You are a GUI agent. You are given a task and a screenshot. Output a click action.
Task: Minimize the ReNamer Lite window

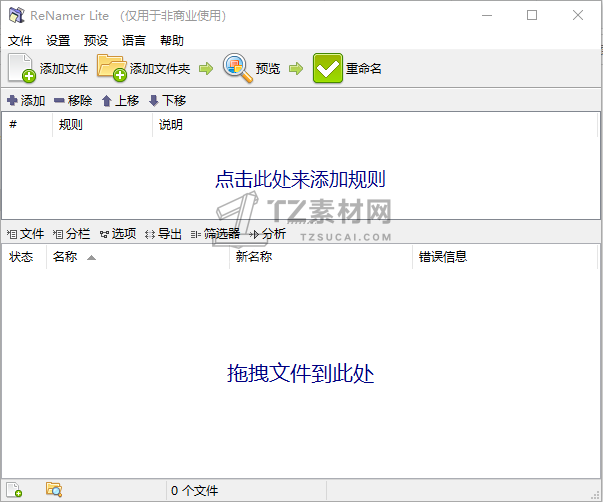click(487, 15)
